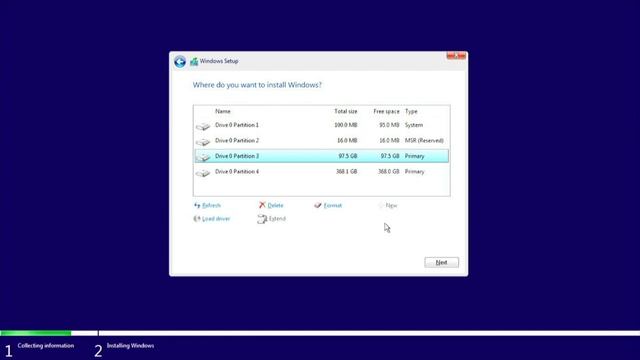640x360 pixels.
Task: Click the 'Where do you want to install Windows?' heading
Action: [257, 85]
